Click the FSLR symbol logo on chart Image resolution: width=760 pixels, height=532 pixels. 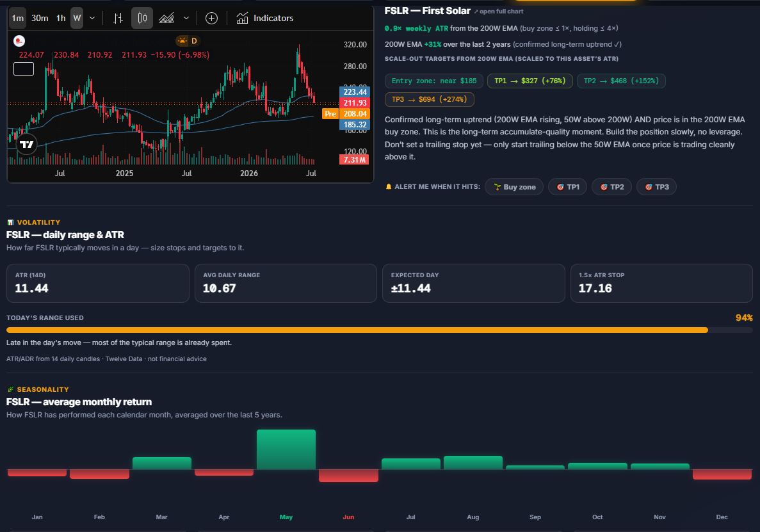(x=19, y=41)
